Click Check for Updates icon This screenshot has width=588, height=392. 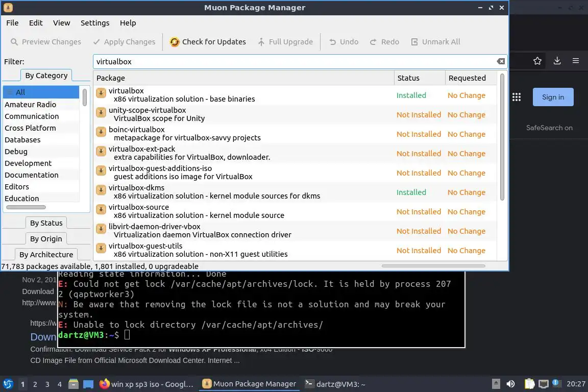coord(175,42)
